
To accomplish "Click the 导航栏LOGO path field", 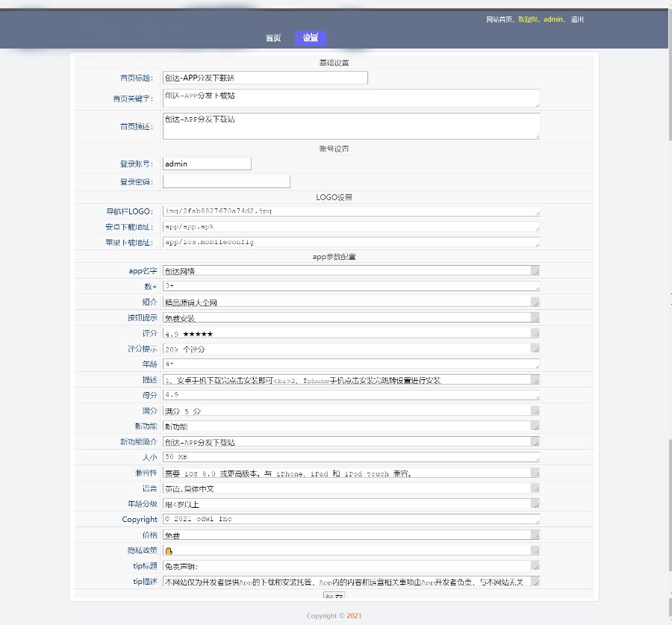I will [x=350, y=211].
